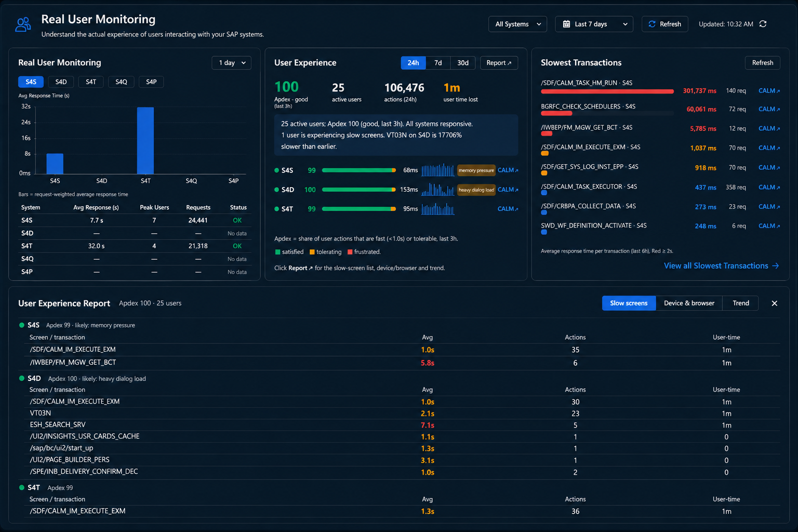Close the User Experience Report panel

(774, 303)
